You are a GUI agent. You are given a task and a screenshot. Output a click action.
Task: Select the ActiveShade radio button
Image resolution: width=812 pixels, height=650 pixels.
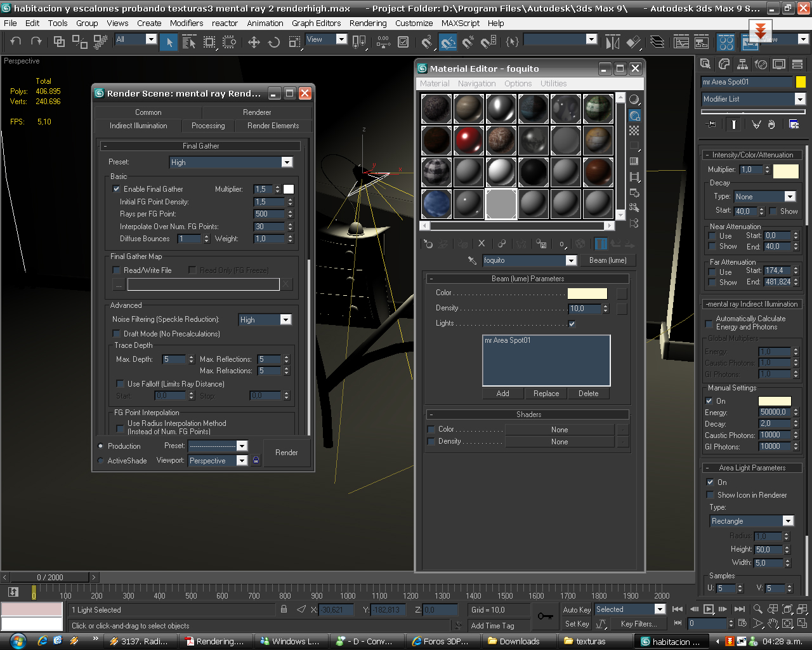point(101,461)
